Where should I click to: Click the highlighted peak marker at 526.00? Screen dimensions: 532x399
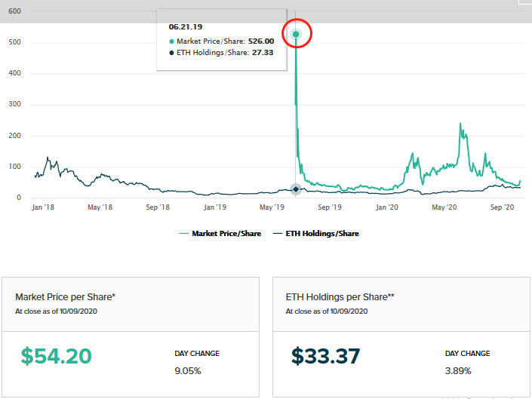click(x=296, y=35)
